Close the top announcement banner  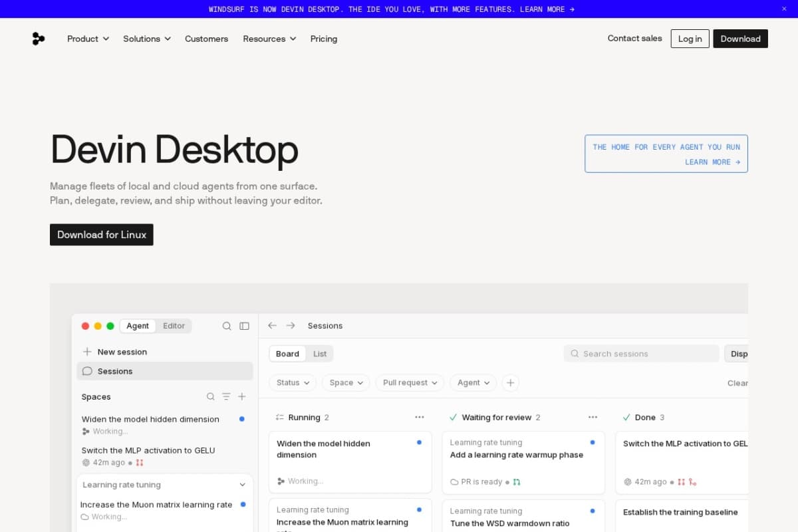[x=784, y=9]
